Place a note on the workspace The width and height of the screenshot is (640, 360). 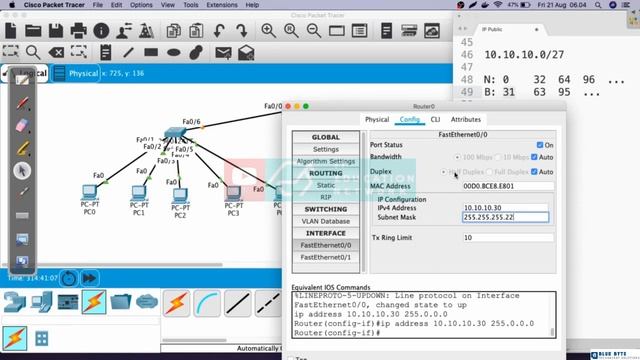click(x=105, y=52)
